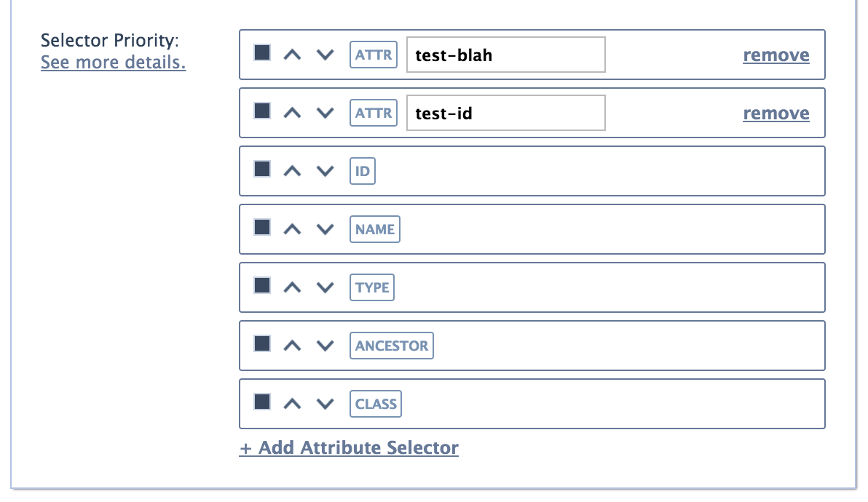Toggle the test-blah ATTR selector checkbox
This screenshot has width=868, height=502.
(262, 52)
